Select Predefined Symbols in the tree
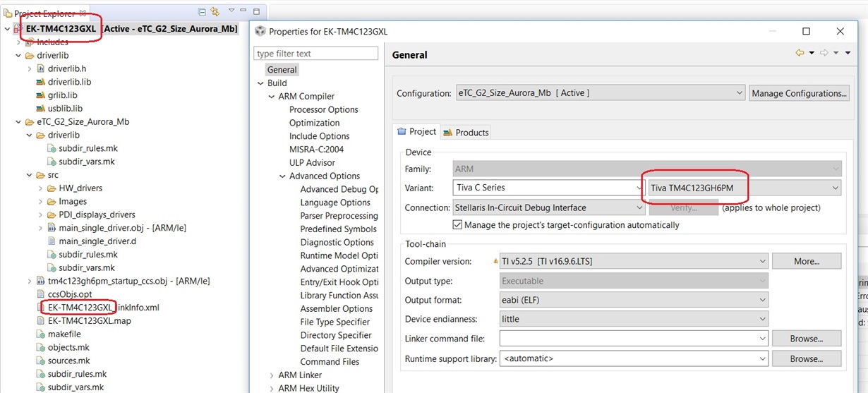This screenshot has height=393, width=868. [x=339, y=229]
